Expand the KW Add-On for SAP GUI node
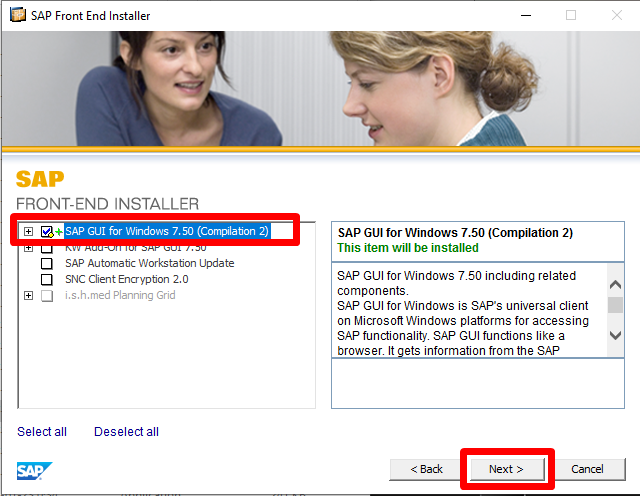Screen dimensions: 640x496 [28, 248]
